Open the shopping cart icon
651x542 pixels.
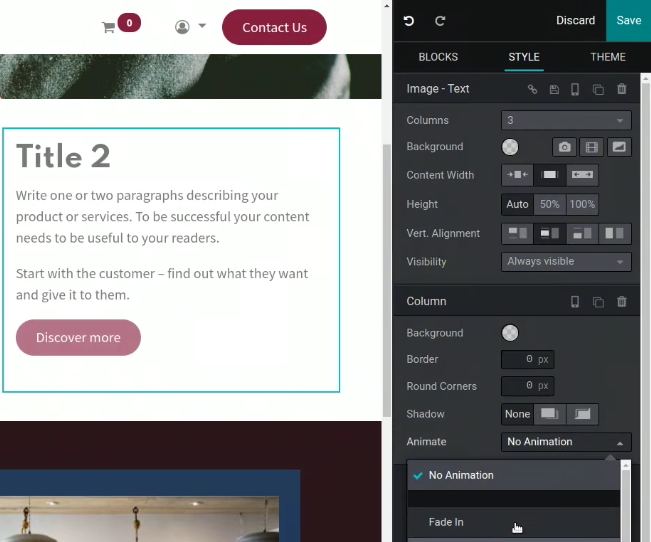click(x=108, y=27)
